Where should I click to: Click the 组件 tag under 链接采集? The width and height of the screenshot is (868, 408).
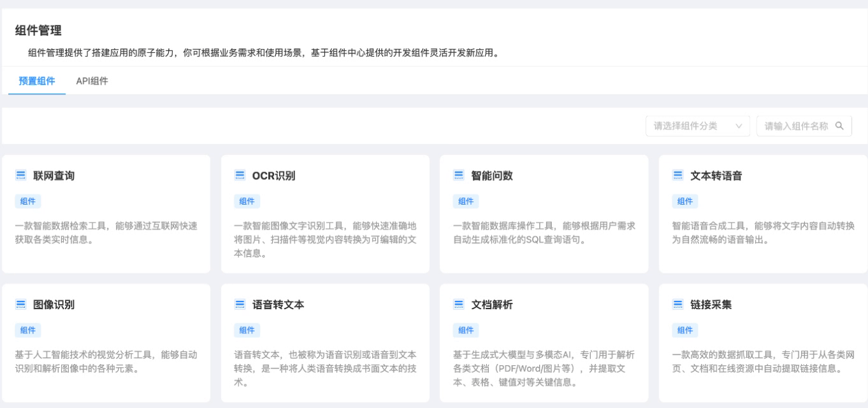[685, 330]
